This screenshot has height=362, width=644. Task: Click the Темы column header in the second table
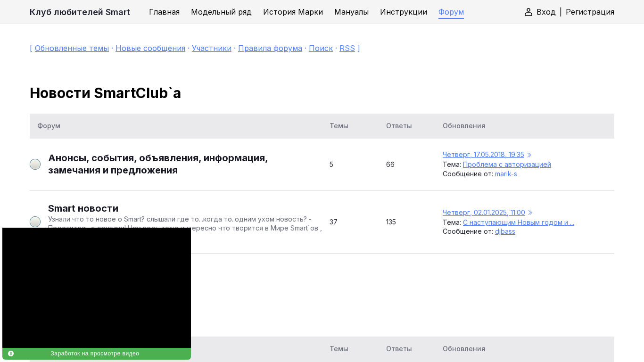339,349
